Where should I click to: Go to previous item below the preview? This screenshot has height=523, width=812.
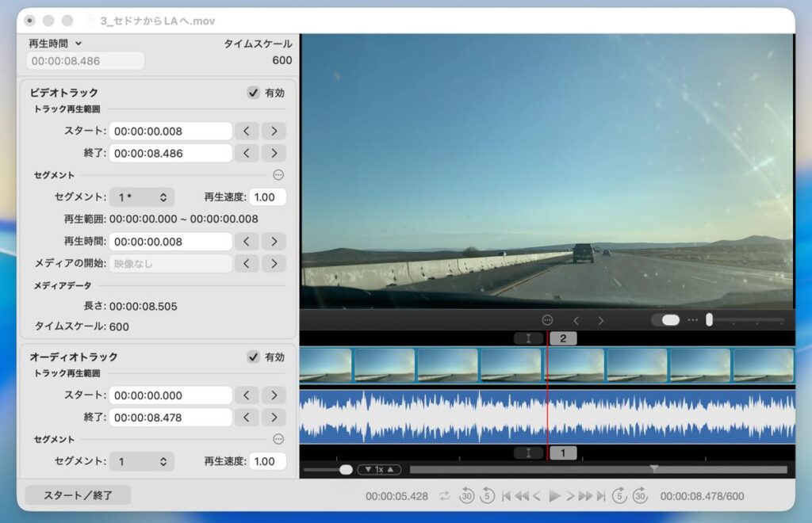(576, 321)
